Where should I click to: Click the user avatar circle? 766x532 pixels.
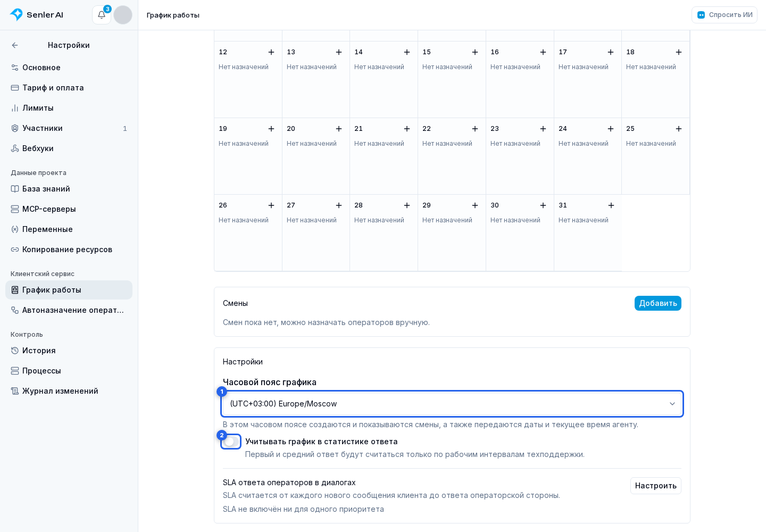pyautogui.click(x=123, y=15)
